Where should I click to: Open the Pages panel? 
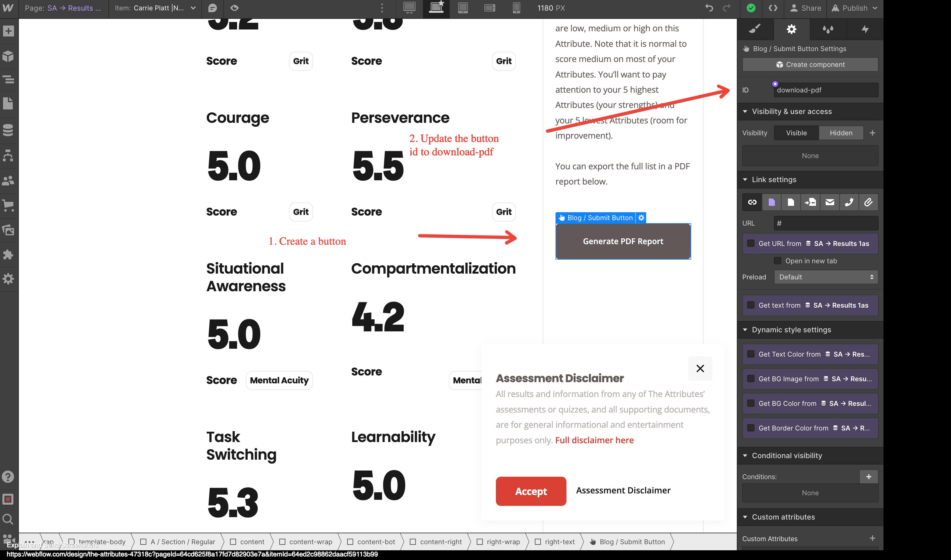click(8, 103)
